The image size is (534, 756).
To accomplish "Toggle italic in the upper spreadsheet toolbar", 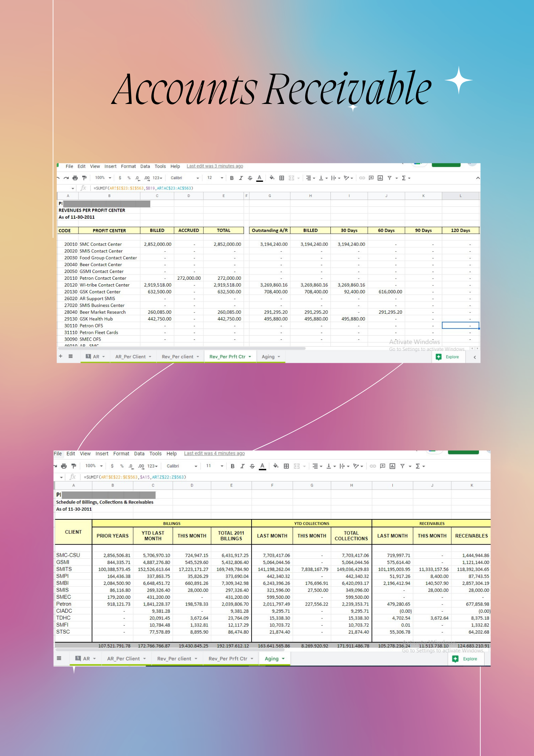I will click(x=241, y=178).
